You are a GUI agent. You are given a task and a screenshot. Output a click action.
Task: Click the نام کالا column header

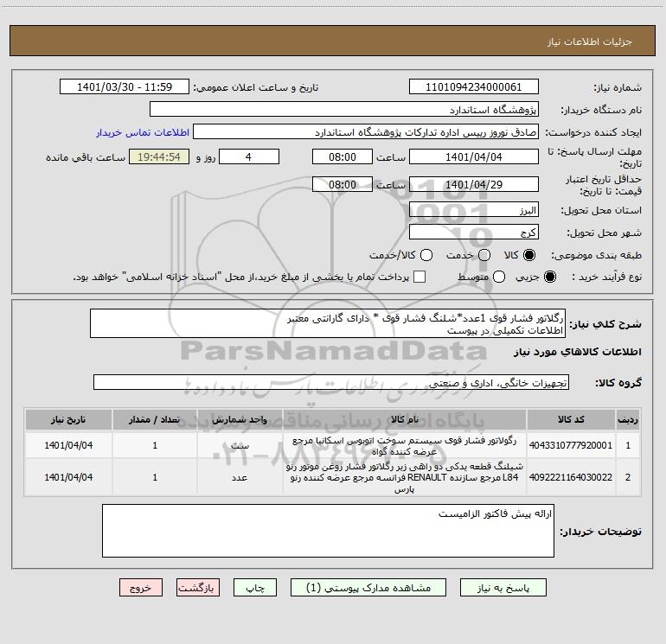(405, 420)
